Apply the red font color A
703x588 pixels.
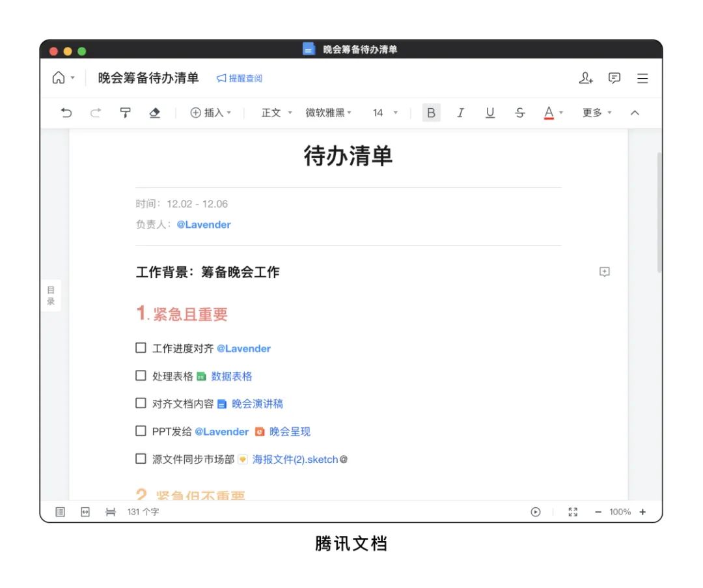549,113
